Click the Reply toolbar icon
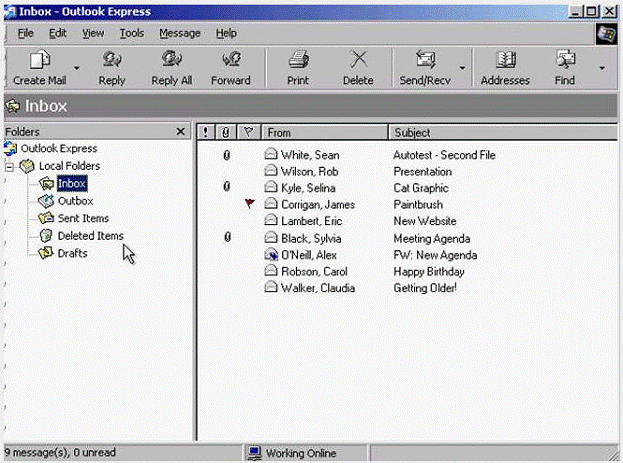 112,66
